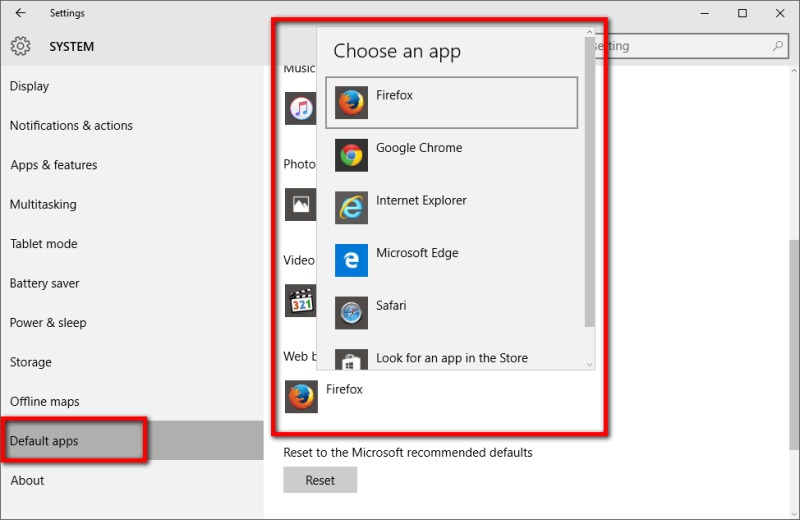Click the iTunes music player icon

(x=301, y=108)
